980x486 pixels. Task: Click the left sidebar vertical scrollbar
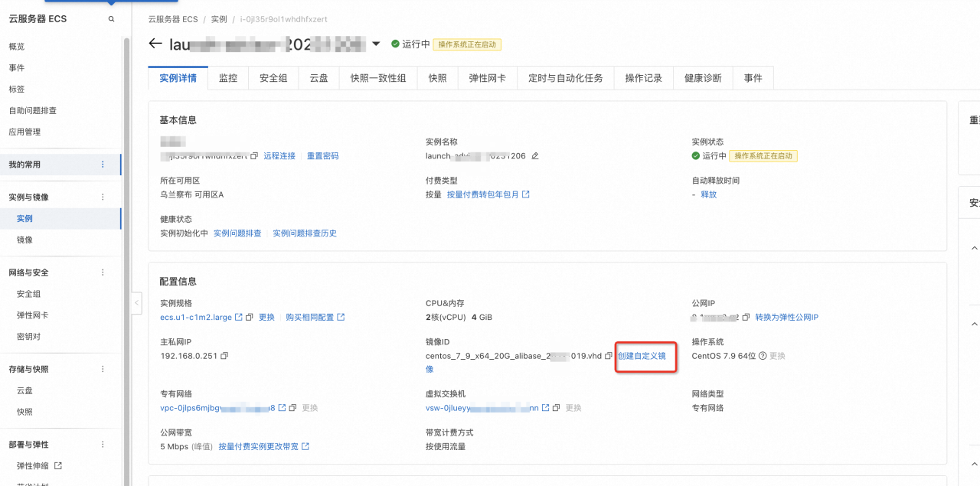coord(126,230)
